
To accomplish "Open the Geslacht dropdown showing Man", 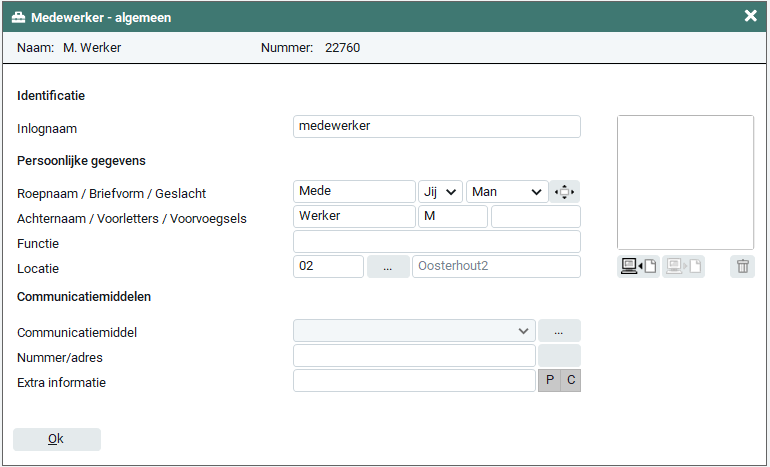I will click(x=507, y=192).
